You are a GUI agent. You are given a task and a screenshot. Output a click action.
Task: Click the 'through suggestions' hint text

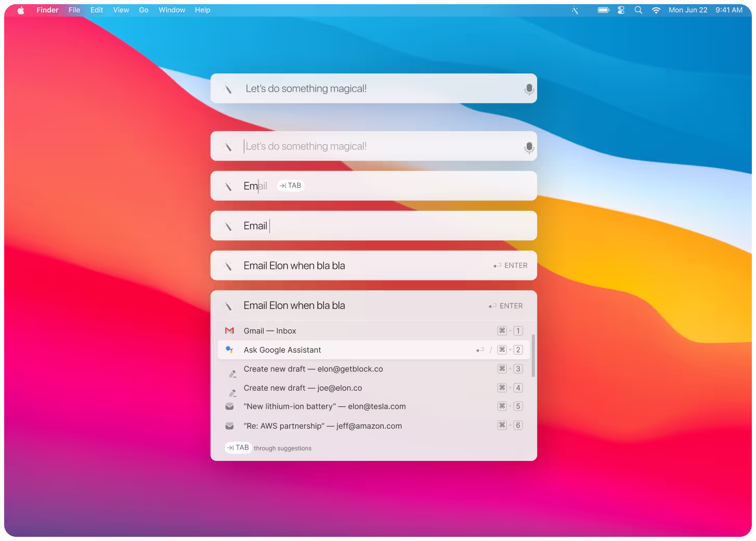(x=282, y=448)
